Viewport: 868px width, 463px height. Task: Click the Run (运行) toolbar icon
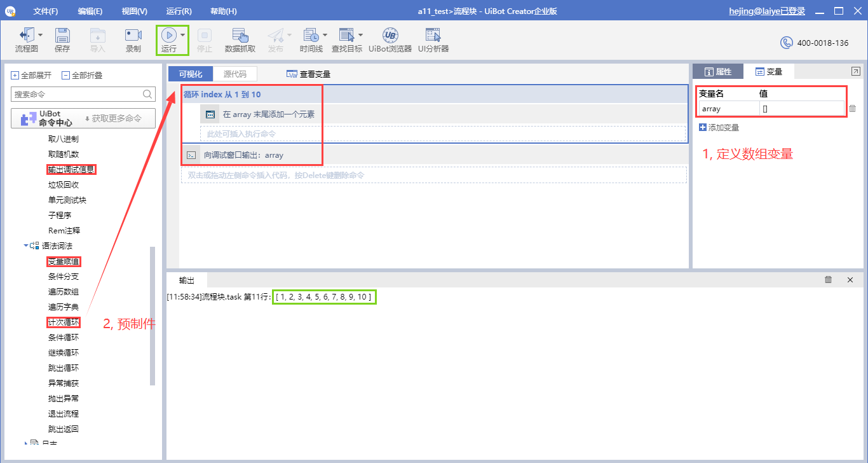pos(168,36)
